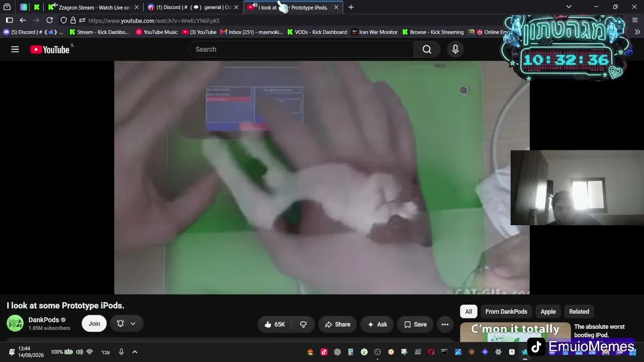This screenshot has height=362, width=644.
Task: Open the more actions ellipsis menu
Action: click(x=445, y=324)
